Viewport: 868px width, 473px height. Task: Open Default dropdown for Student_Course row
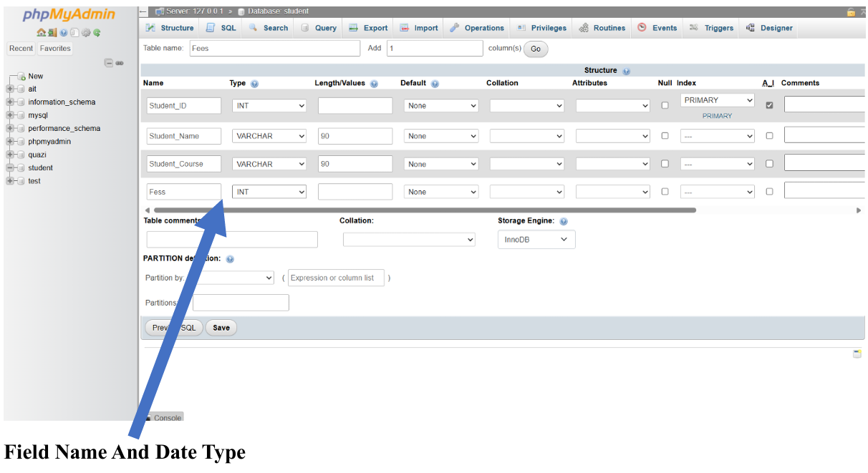pos(441,164)
